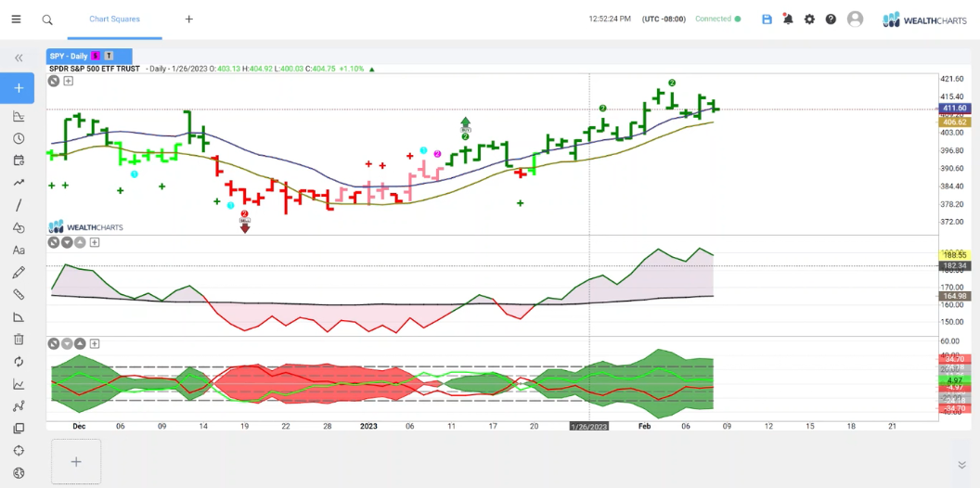Image resolution: width=980 pixels, height=488 pixels.
Task: Open the hamburger main menu
Action: 17,19
